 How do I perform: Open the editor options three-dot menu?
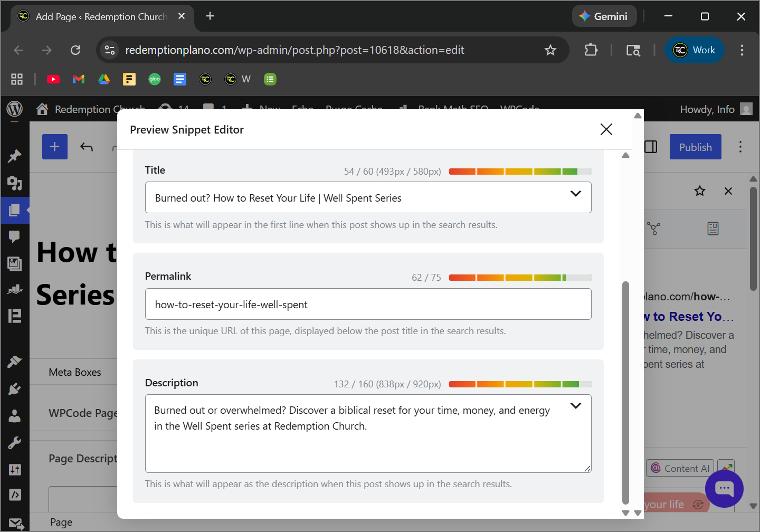(740, 147)
